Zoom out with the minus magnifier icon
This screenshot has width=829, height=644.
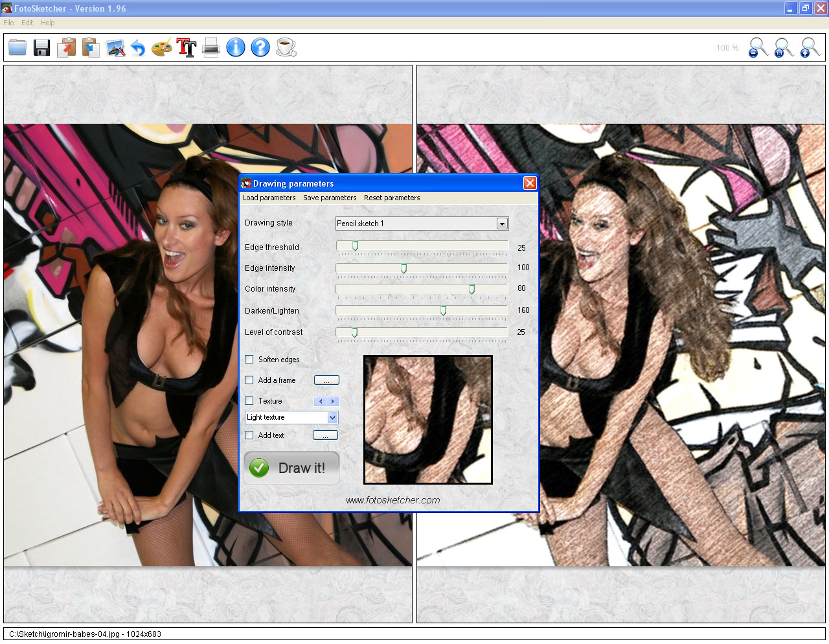pos(758,47)
